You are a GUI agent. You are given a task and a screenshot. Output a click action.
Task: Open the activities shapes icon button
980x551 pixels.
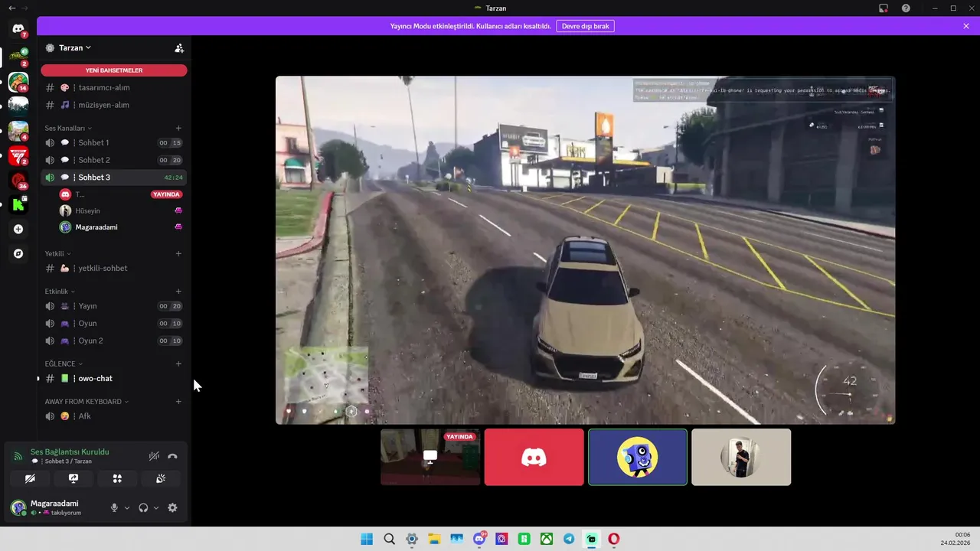click(x=117, y=478)
